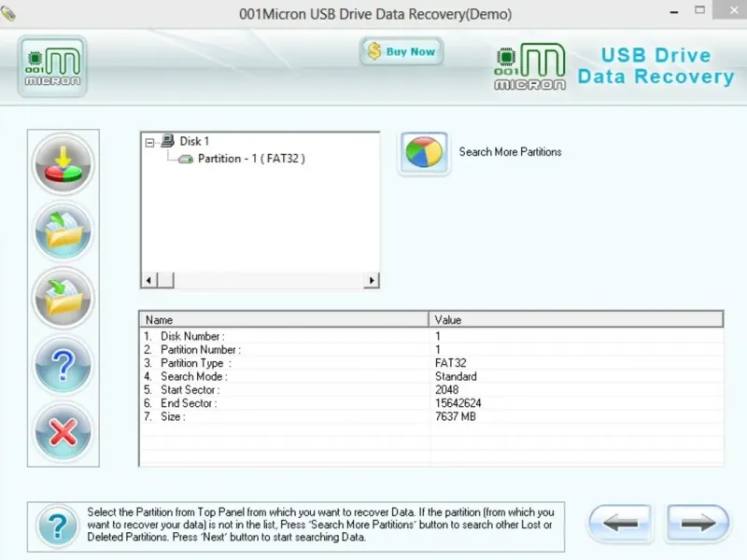
Task: Minimize the 001Micron window
Action: click(674, 11)
